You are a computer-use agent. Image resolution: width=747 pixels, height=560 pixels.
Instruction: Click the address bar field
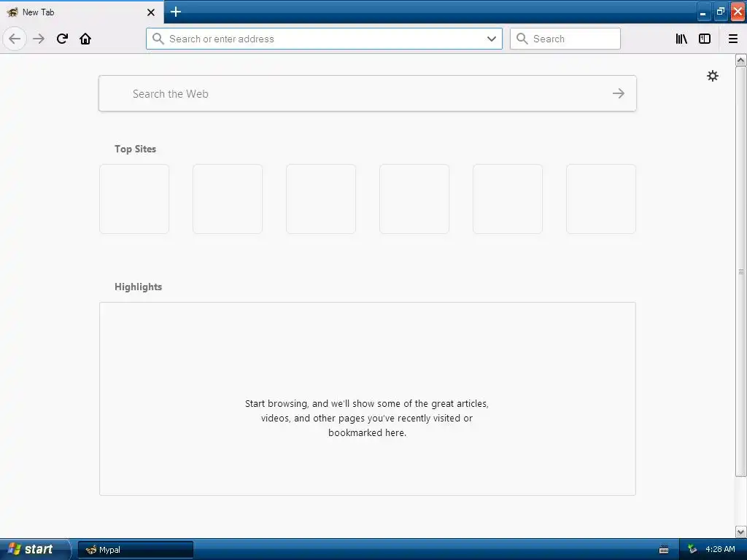tap(324, 39)
